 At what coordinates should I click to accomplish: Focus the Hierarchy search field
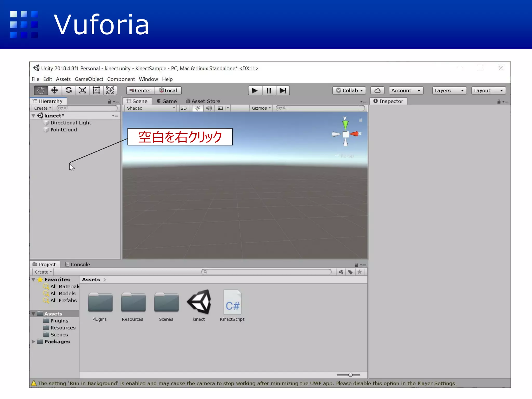[x=87, y=108]
